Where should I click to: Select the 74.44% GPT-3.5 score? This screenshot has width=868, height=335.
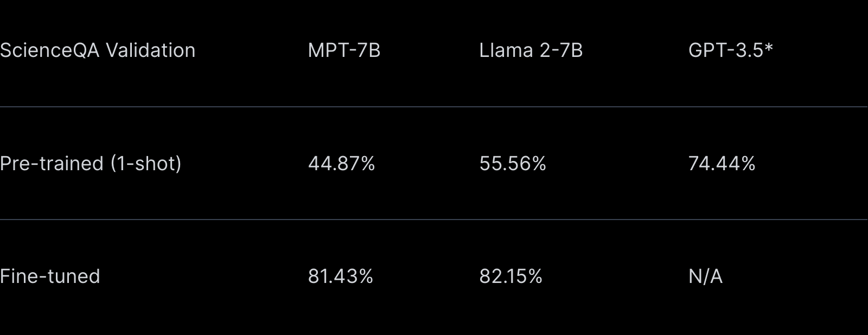[x=722, y=164]
